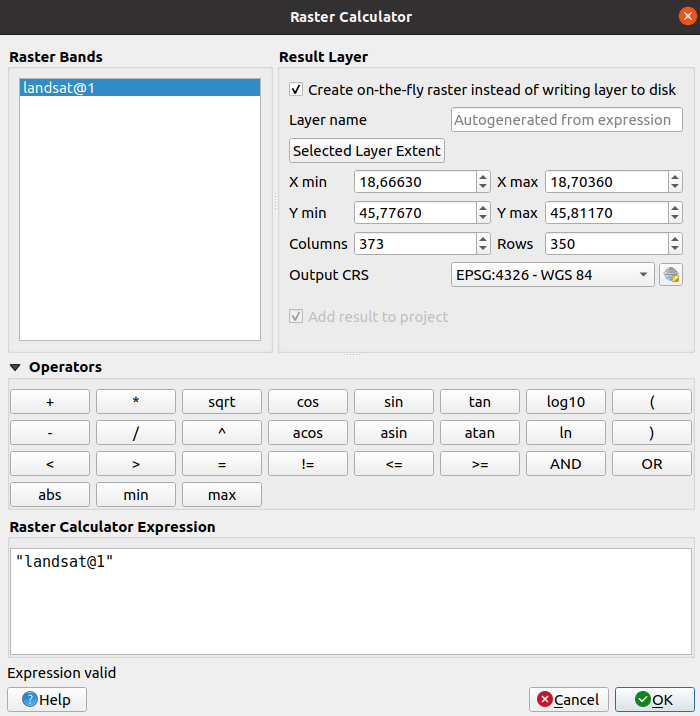Click the Y max value field
The height and width of the screenshot is (716, 700).
[x=605, y=213]
